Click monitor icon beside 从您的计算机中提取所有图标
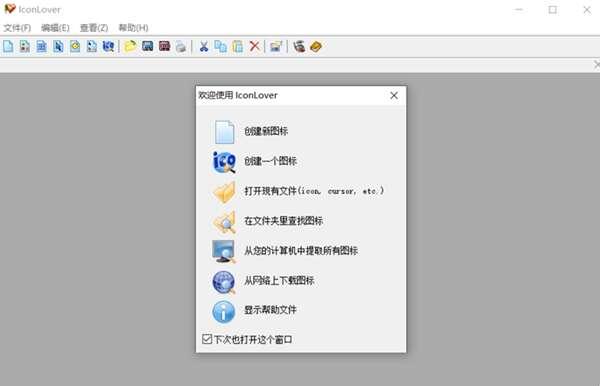 [224, 251]
